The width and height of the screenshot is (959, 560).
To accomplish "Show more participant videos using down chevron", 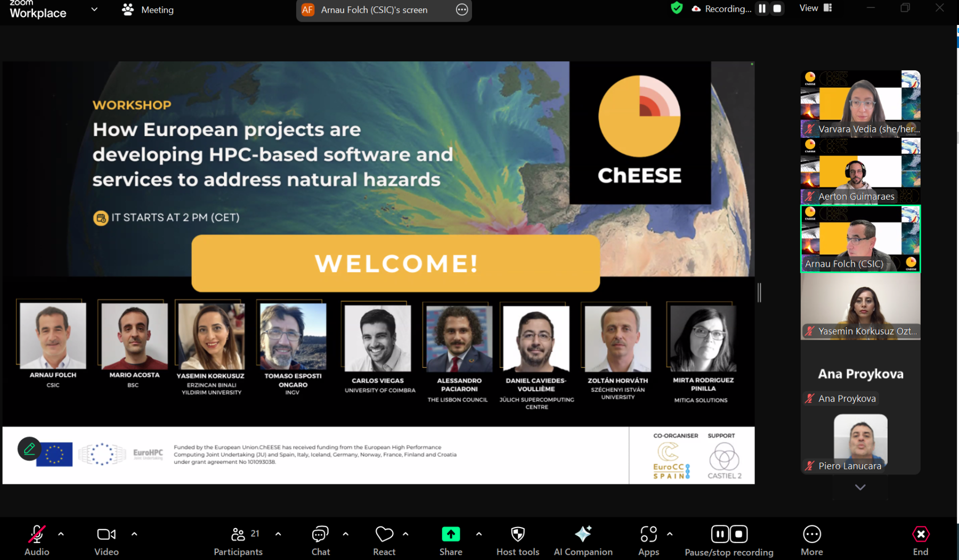I will 860,487.
